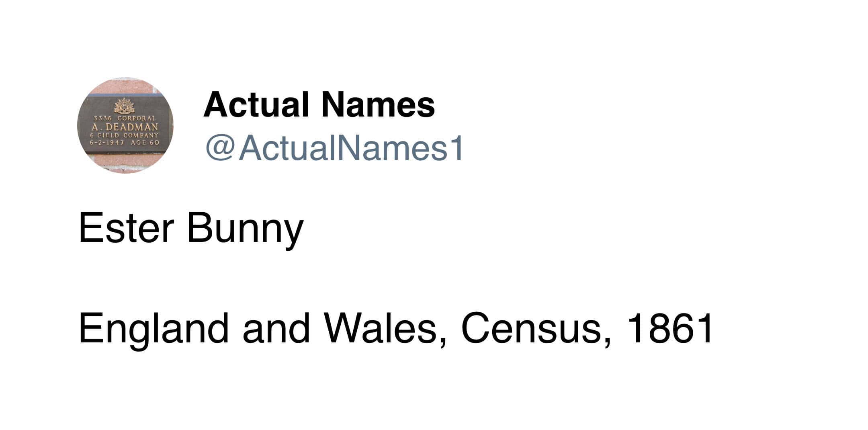Open the @ActualNames1 handle link
Image resolution: width=868 pixels, height=430 pixels.
(x=335, y=148)
